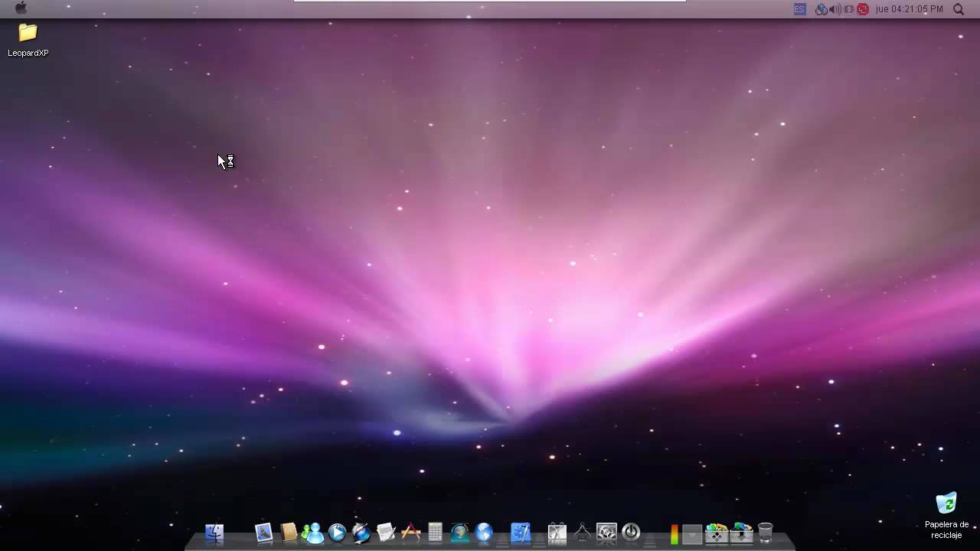Open the Apple menu logo
The width and height of the screenshot is (980, 551).
point(21,8)
